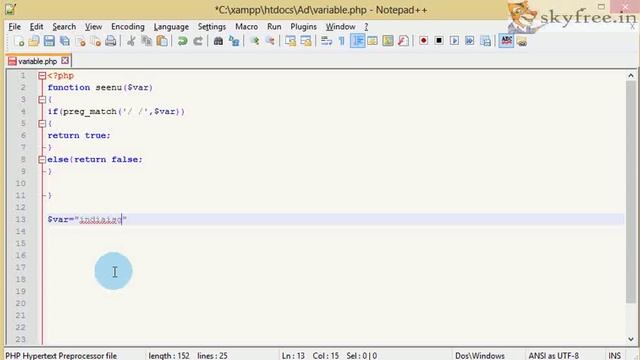
Task: Collapse the <?php fold marker
Action: (42, 76)
